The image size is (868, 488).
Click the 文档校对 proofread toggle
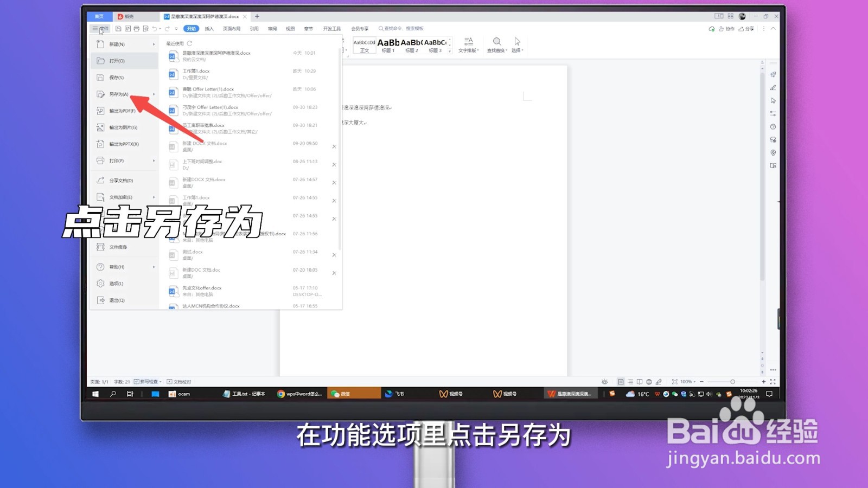(x=180, y=381)
